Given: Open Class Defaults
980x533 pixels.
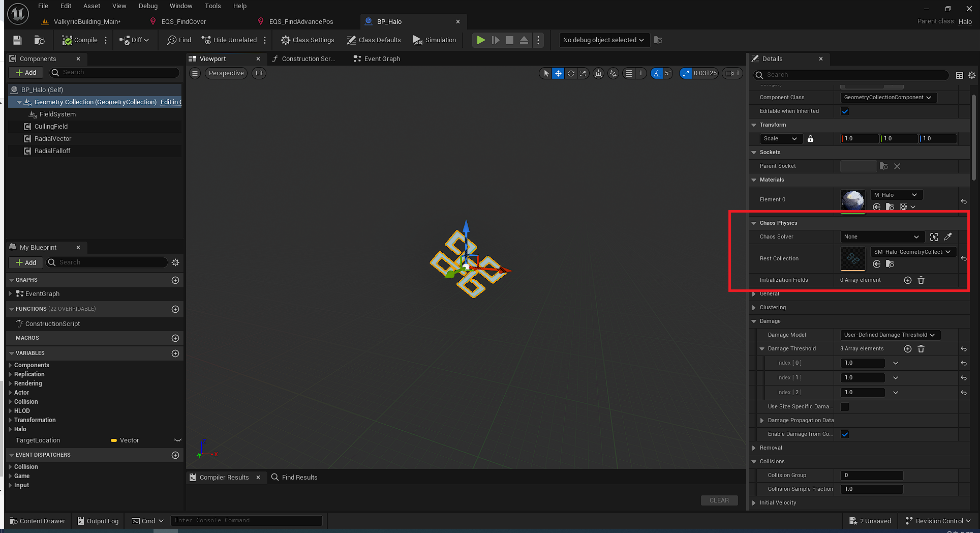Looking at the screenshot, I should click(x=374, y=40).
